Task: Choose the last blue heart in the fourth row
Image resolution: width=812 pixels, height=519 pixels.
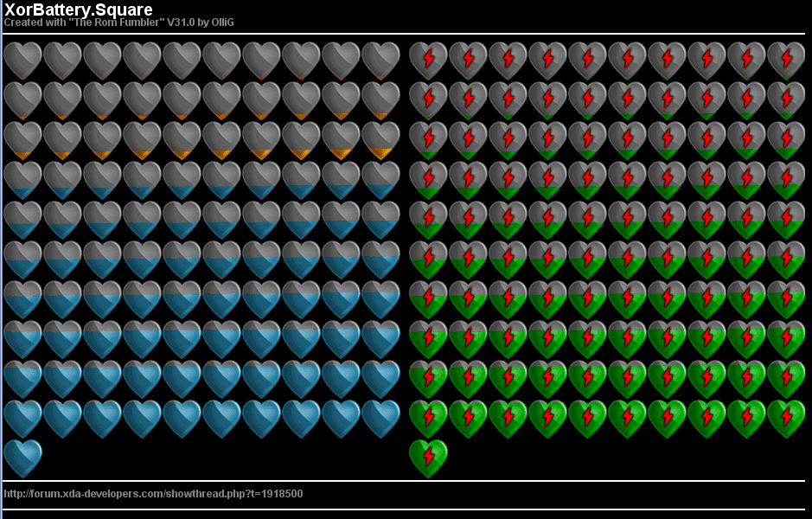Action: 381,180
